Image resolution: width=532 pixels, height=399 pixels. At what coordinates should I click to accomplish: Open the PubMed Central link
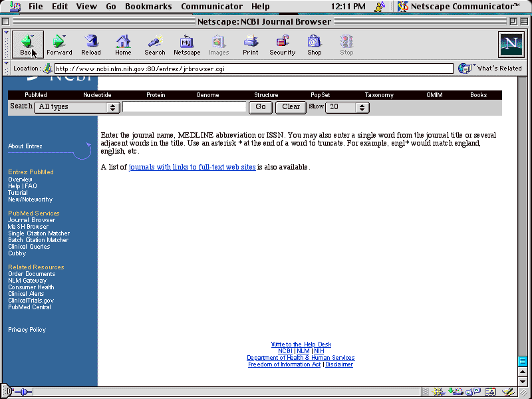pos(29,307)
